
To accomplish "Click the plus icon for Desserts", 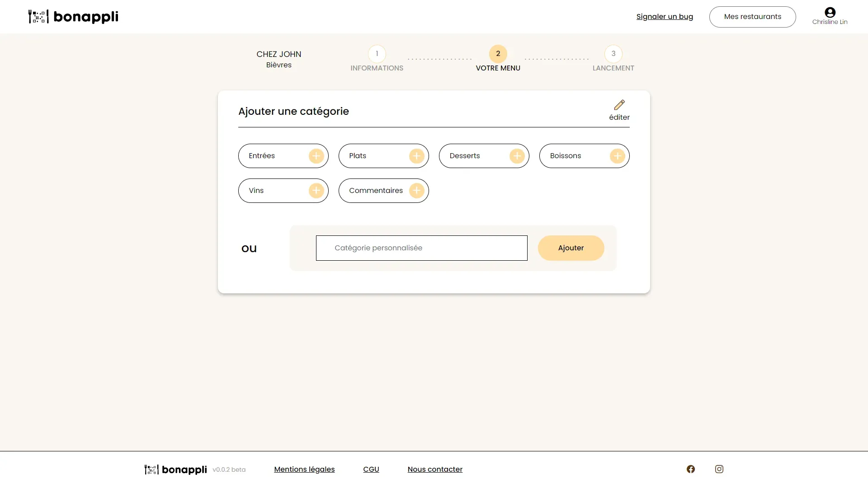I will (x=517, y=156).
